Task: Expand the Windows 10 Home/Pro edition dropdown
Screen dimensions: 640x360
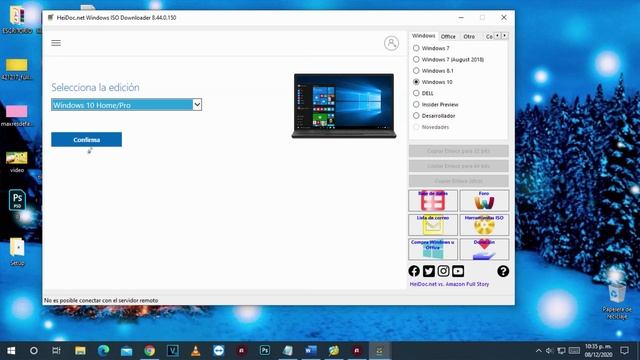Action: (197, 104)
